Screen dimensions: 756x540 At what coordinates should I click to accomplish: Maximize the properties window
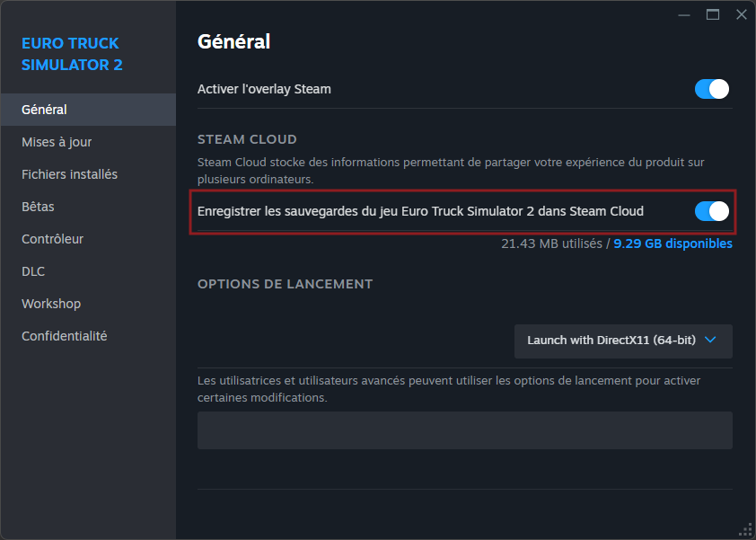coord(713,15)
